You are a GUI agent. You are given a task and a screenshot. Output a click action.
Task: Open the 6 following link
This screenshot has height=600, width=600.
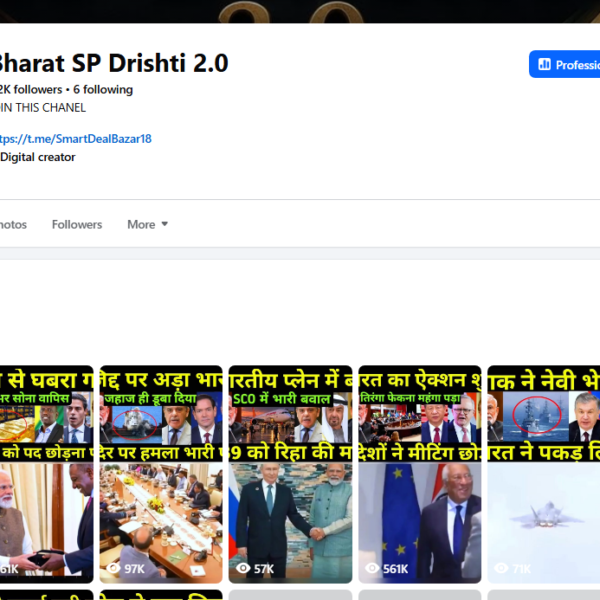103,90
